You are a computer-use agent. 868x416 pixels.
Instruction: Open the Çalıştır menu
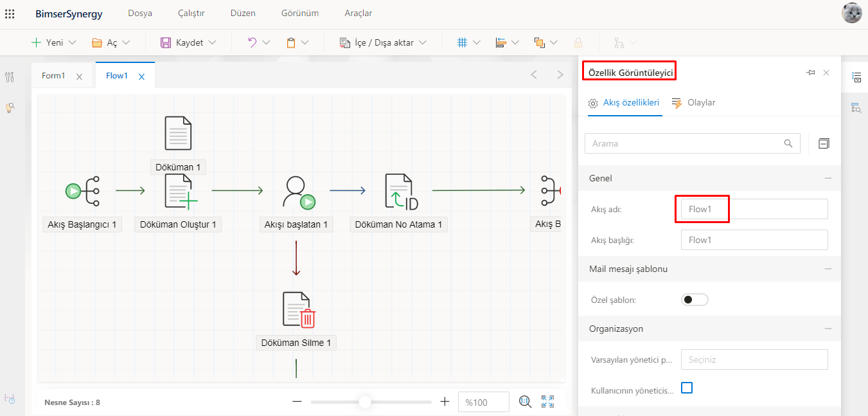pyautogui.click(x=191, y=13)
